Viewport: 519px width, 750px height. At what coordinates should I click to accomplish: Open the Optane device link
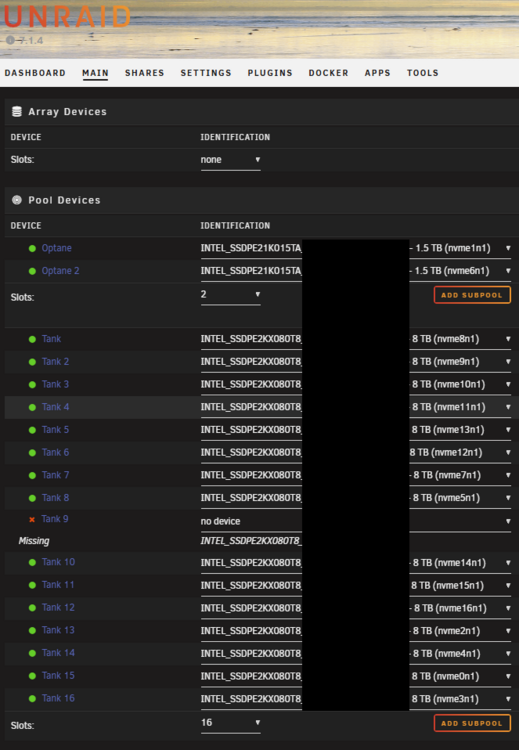56,248
